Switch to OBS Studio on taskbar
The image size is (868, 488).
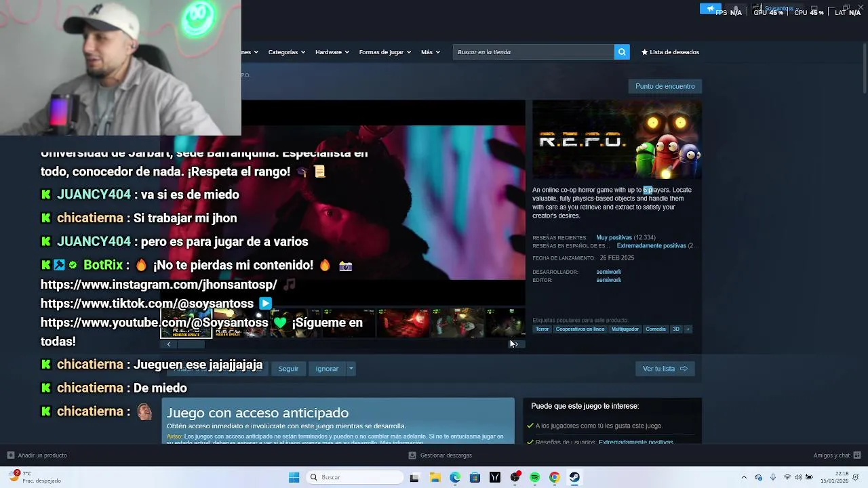(x=515, y=477)
